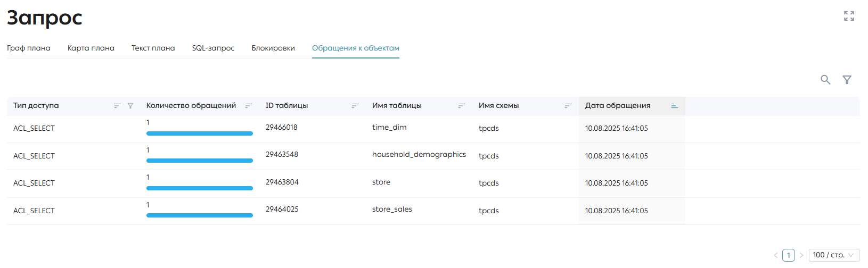Switch to Текст плана tab
868x268 pixels.
tap(153, 48)
